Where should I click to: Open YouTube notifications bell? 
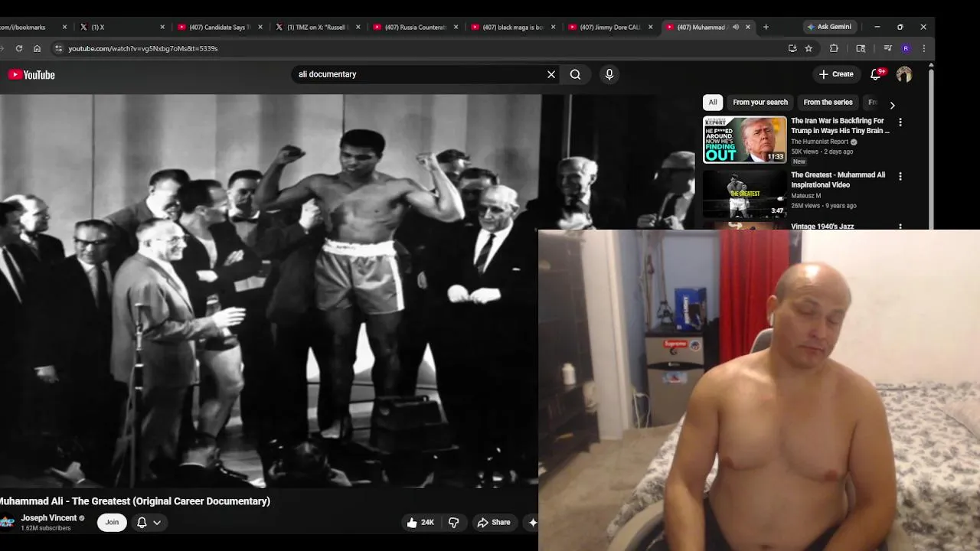877,74
